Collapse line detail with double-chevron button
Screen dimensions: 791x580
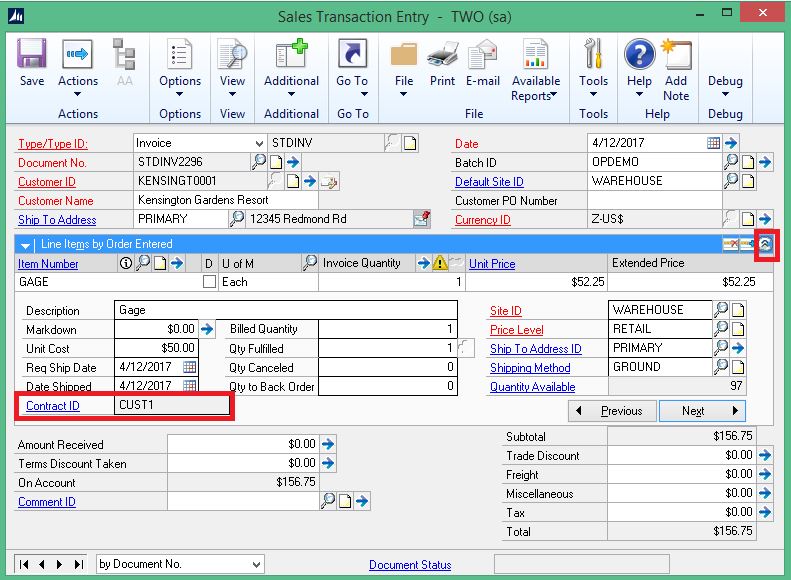[x=766, y=245]
